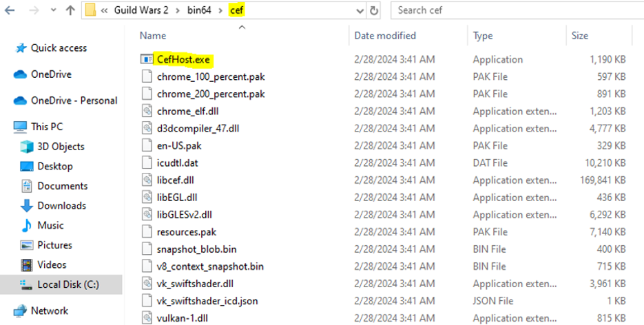Select v8_context_snapshot.bin file
This screenshot has height=325, width=644.
pyautogui.click(x=210, y=266)
